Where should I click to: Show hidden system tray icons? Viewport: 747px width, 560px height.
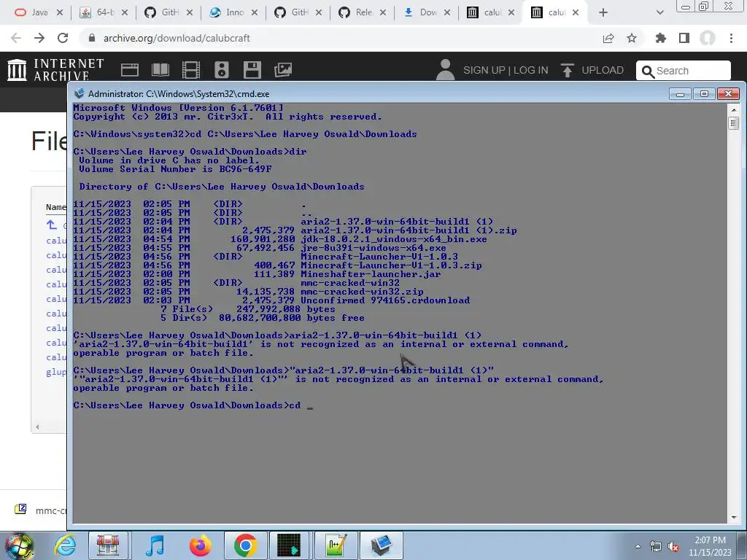click(x=638, y=546)
